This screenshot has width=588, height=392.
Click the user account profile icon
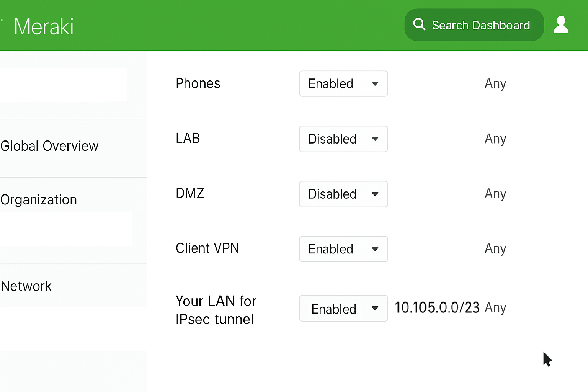pos(561,25)
